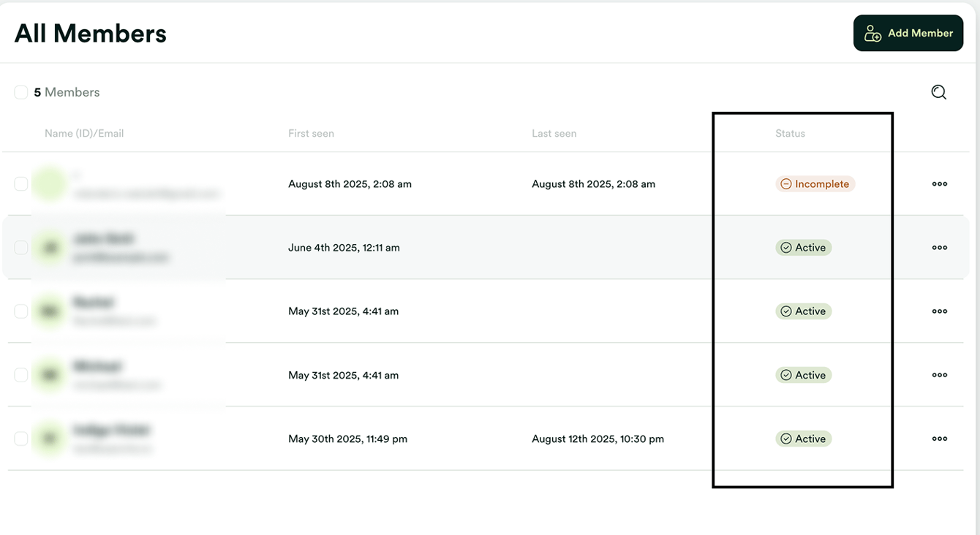
Task: Click the All Members page heading
Action: click(91, 34)
